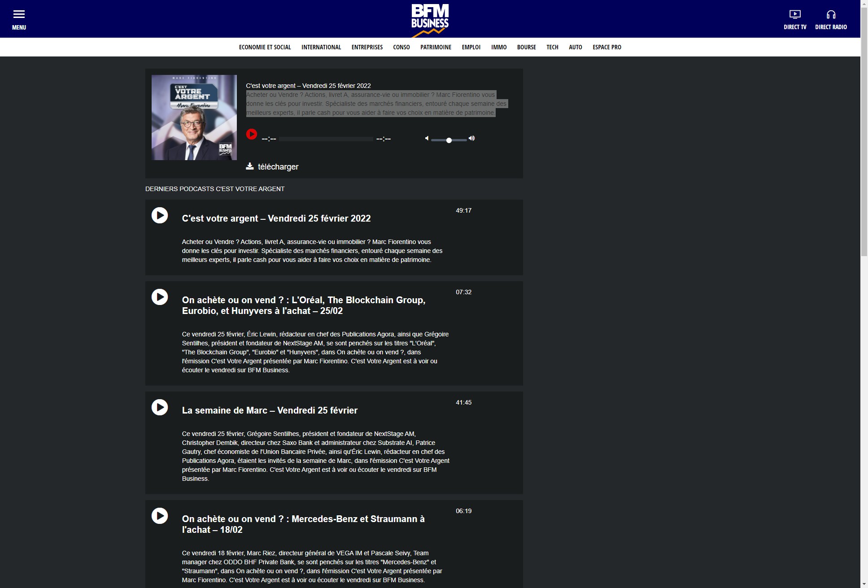Screen dimensions: 868x588
Task: Click the C'est votre argent cover thumbnail
Action: (x=194, y=118)
